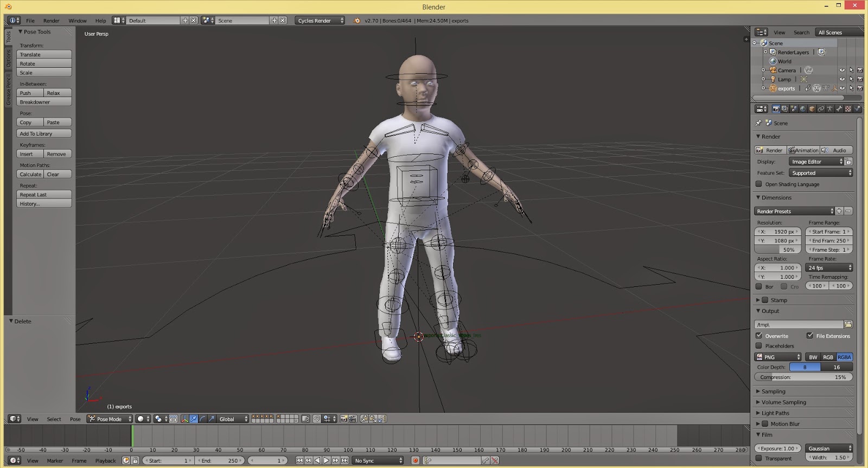Click the Calculate motion paths button
The image size is (868, 468).
pos(30,174)
